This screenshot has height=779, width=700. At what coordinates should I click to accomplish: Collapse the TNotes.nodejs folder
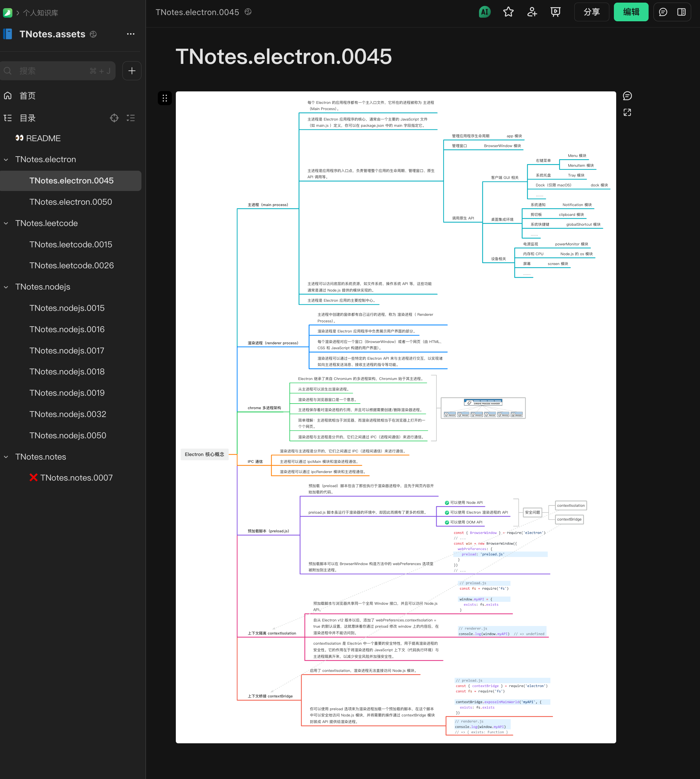(x=6, y=287)
